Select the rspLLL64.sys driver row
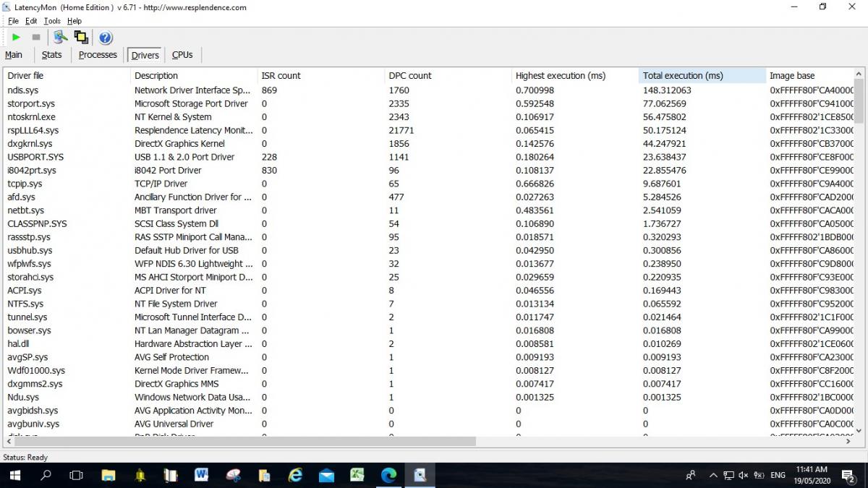This screenshot has width=868, height=488. (x=429, y=130)
